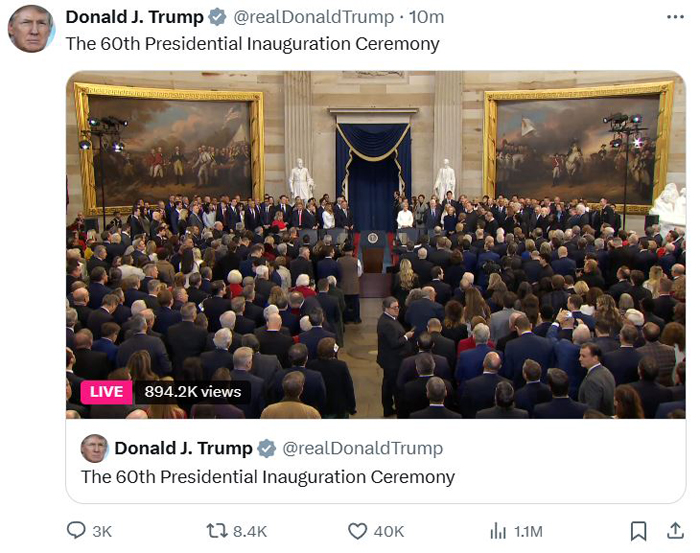Click the repost arrows icon

217,531
